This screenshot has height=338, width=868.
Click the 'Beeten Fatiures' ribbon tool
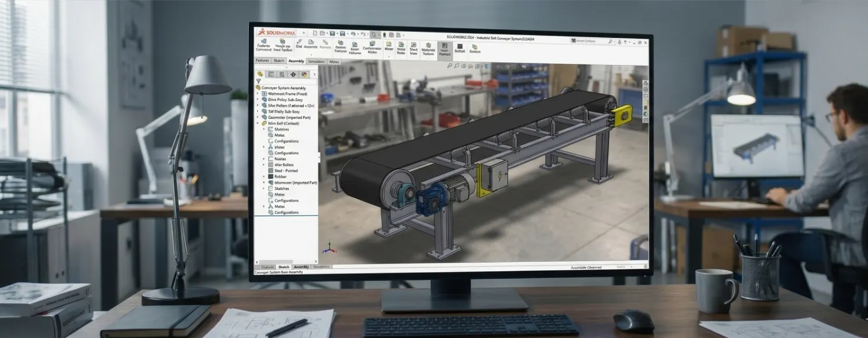[x=341, y=47]
